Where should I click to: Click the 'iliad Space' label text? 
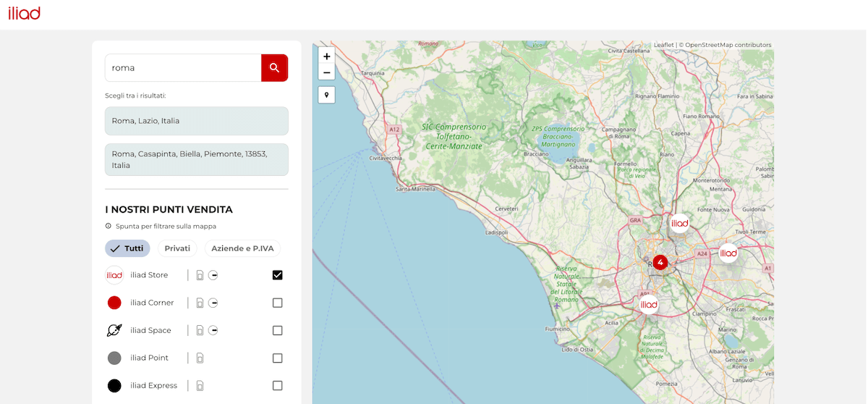[x=150, y=330]
